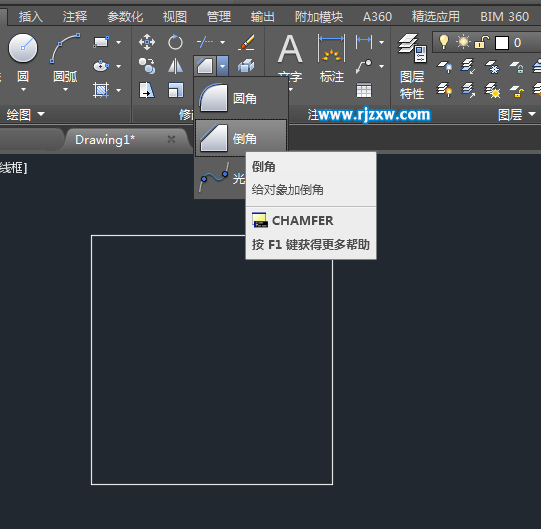Viewport: 541px width, 529px height.
Task: Toggle layer on/off lightbulb icon
Action: [444, 42]
